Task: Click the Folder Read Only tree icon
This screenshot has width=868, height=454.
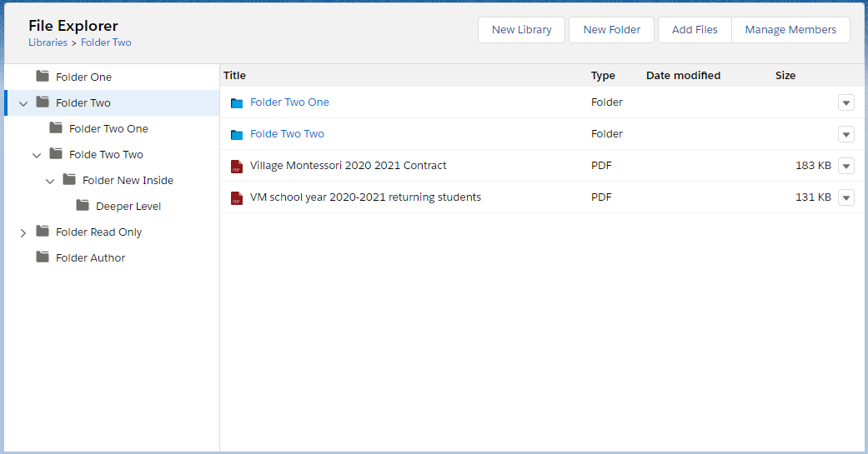Action: pos(43,232)
